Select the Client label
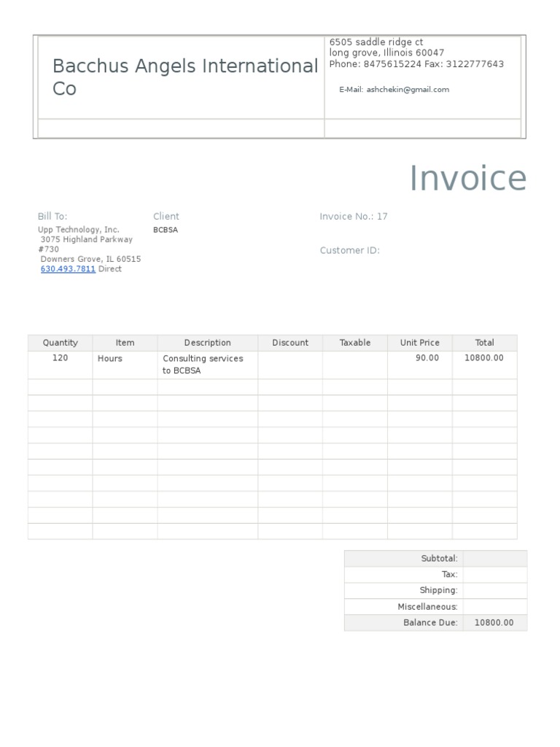Screen dimensions: 560x747 click(x=166, y=216)
